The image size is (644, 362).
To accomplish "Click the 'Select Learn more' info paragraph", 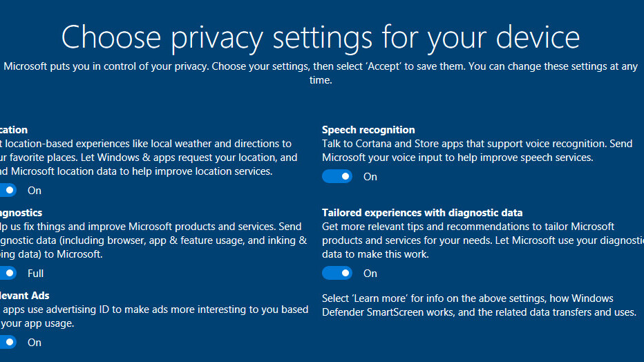I will coord(478,305).
